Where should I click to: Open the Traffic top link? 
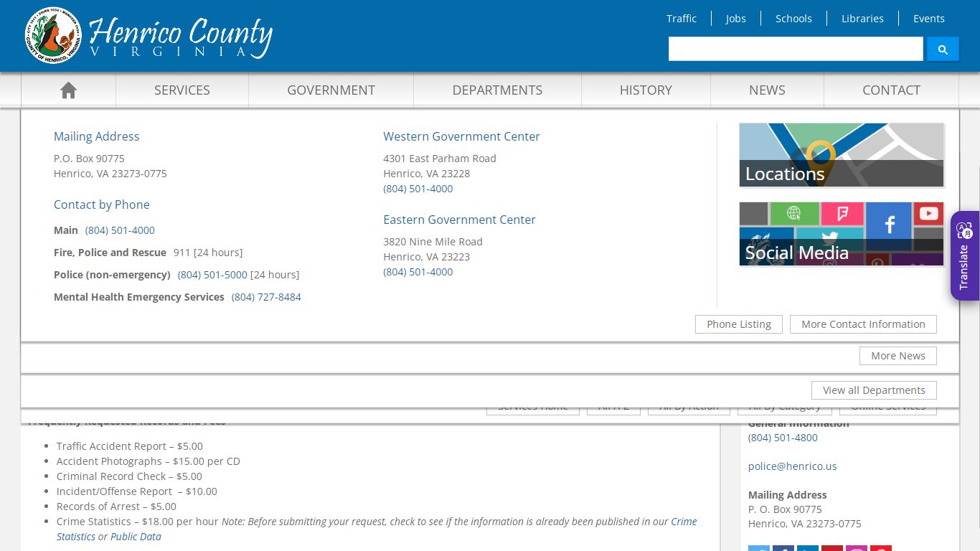pyautogui.click(x=682, y=19)
